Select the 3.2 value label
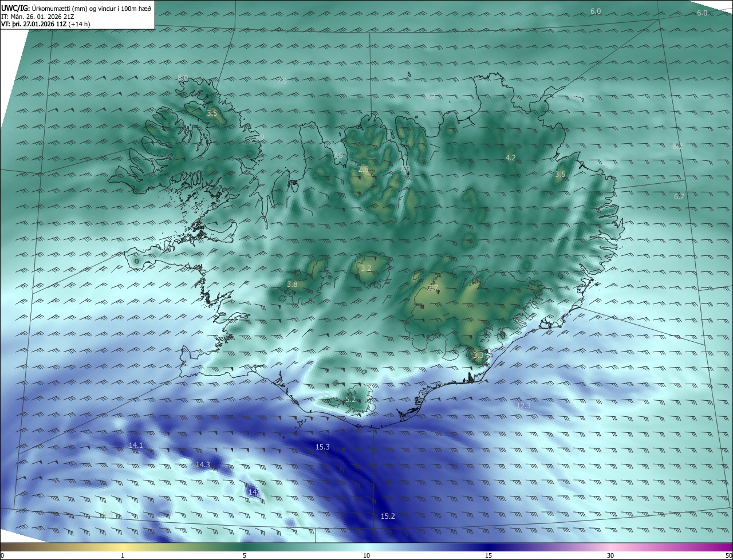The height and width of the screenshot is (560, 733). tap(366, 268)
